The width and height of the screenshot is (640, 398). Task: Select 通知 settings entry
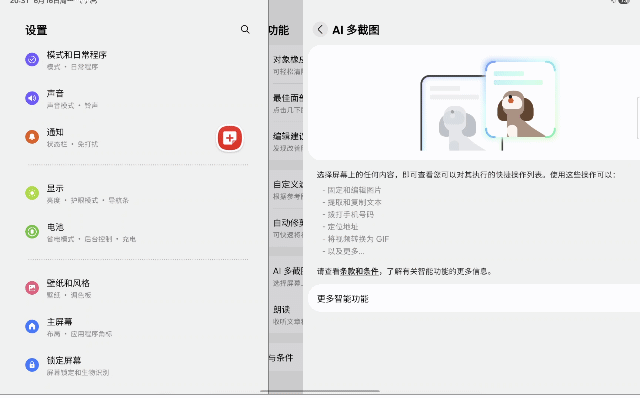coord(137,137)
